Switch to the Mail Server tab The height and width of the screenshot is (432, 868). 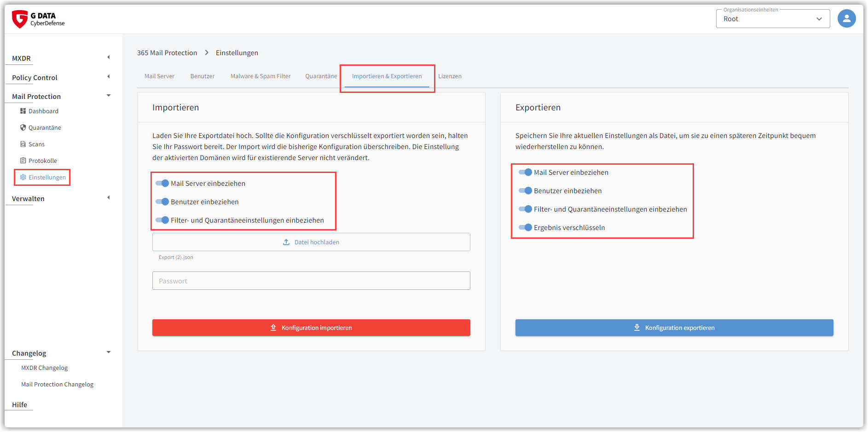click(159, 76)
